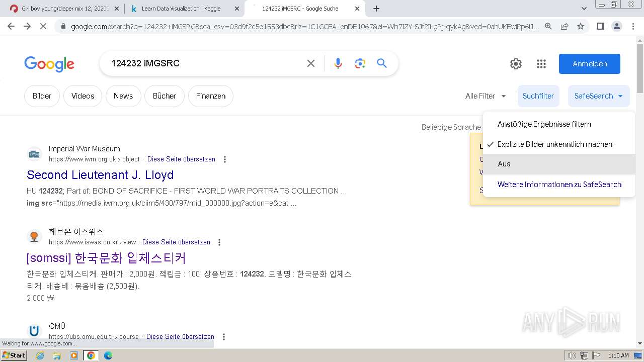Click the page vertical scrollbar thumb

tap(640, 69)
